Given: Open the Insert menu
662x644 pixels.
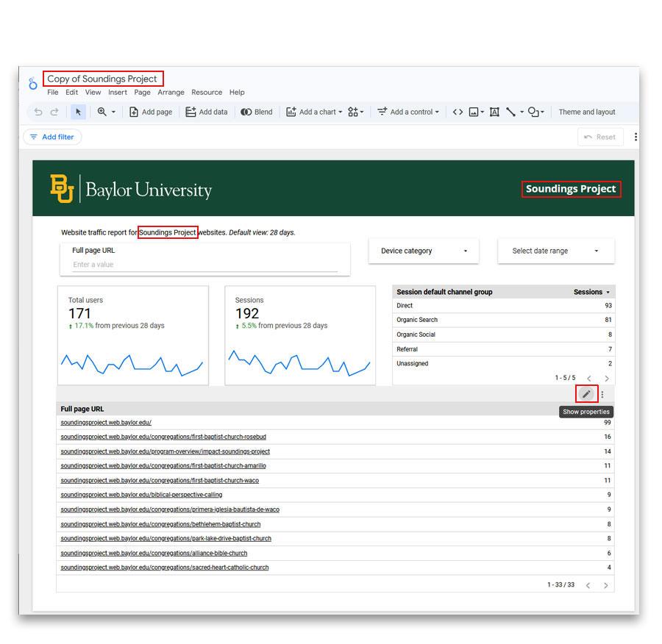Looking at the screenshot, I should (118, 92).
